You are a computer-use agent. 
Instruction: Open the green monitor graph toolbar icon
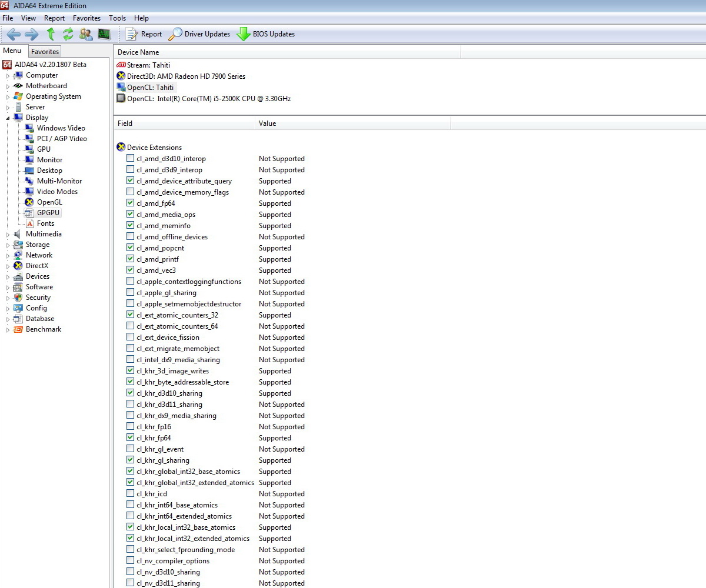[x=104, y=34]
